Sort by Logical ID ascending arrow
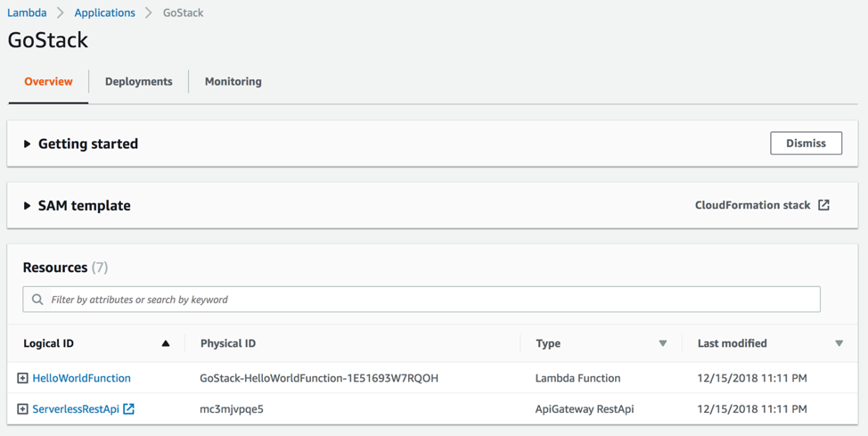Viewport: 868px width, 436px height. (x=166, y=343)
